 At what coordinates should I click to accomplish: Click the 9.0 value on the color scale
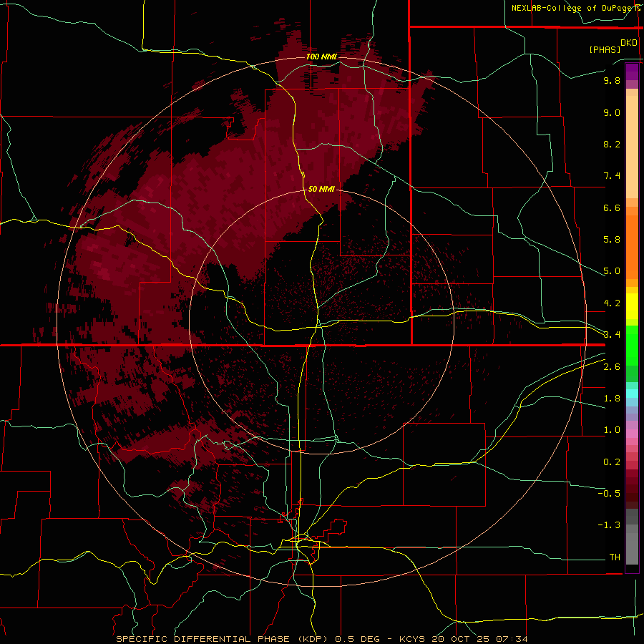612,112
